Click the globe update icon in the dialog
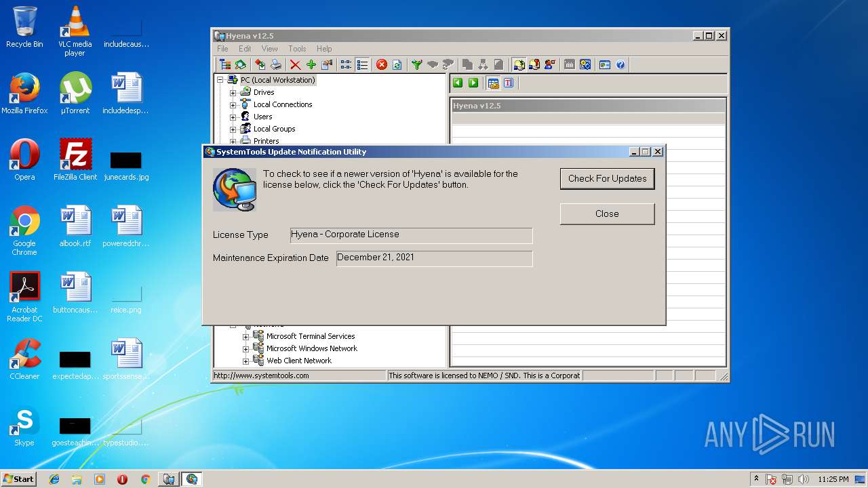Screen dimensions: 868x488 coord(235,190)
